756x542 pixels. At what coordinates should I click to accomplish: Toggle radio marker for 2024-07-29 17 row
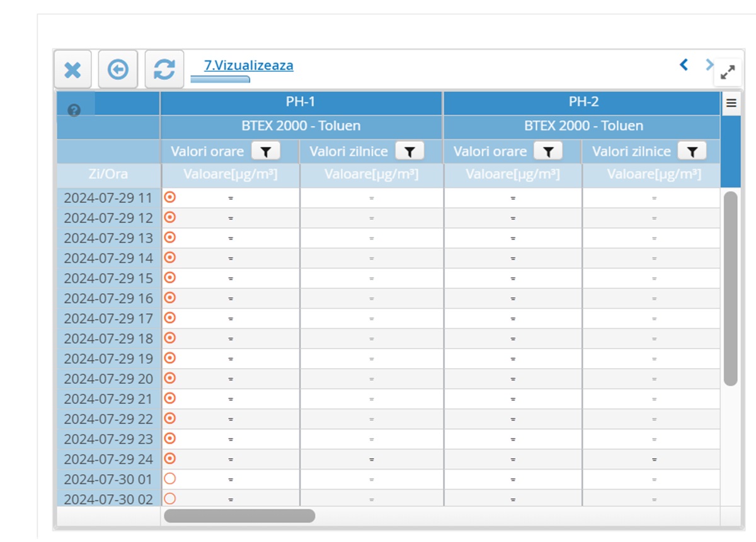[169, 318]
